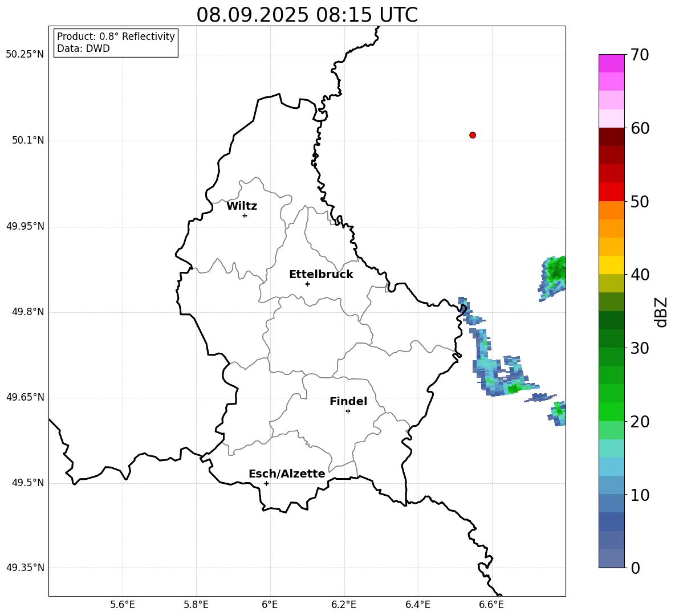Click the title '08.09.2025 08:15 UTC'

[x=307, y=15]
